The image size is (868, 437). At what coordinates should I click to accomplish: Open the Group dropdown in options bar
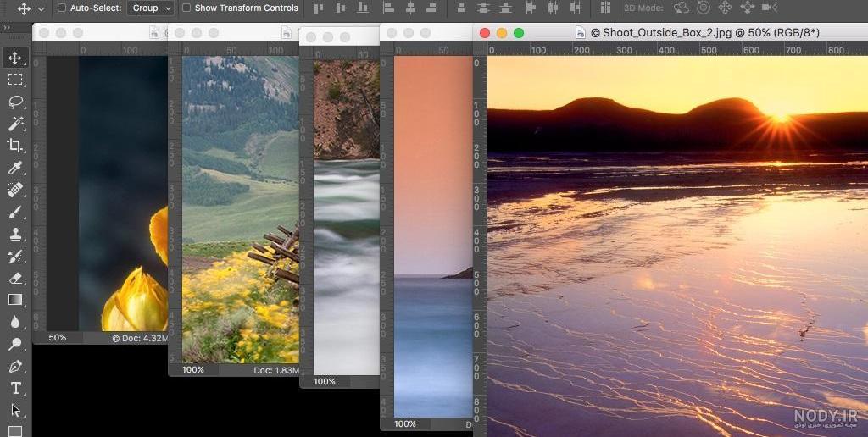pyautogui.click(x=151, y=8)
